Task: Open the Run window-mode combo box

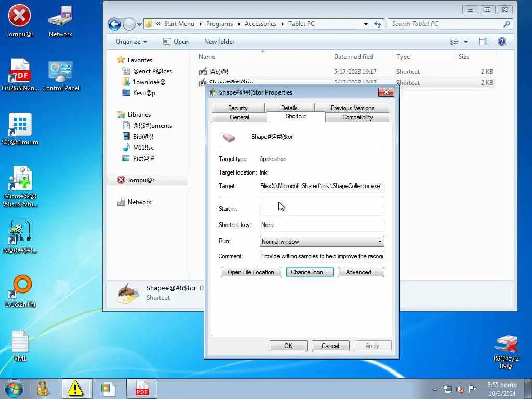Action: (x=322, y=241)
